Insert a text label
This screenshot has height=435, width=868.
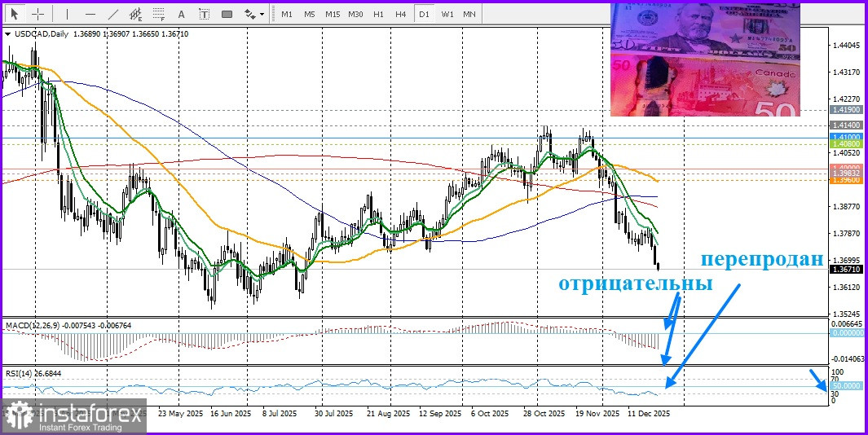pos(204,14)
